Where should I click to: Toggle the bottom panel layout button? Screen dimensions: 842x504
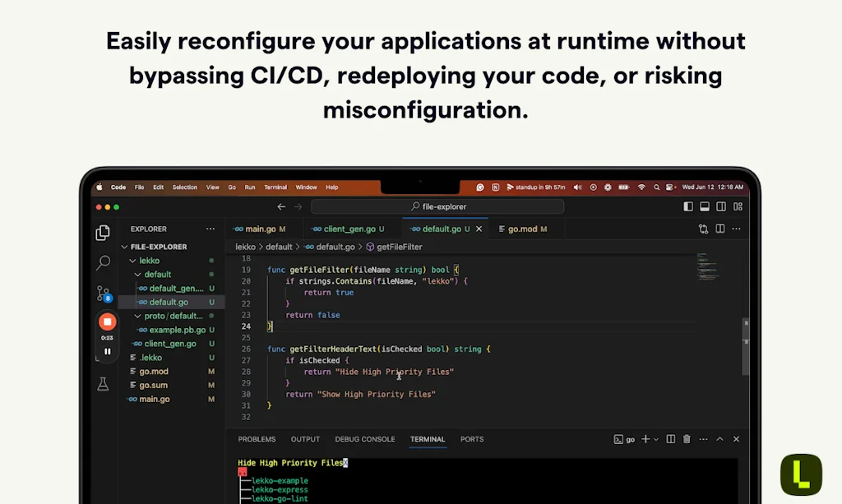point(704,207)
